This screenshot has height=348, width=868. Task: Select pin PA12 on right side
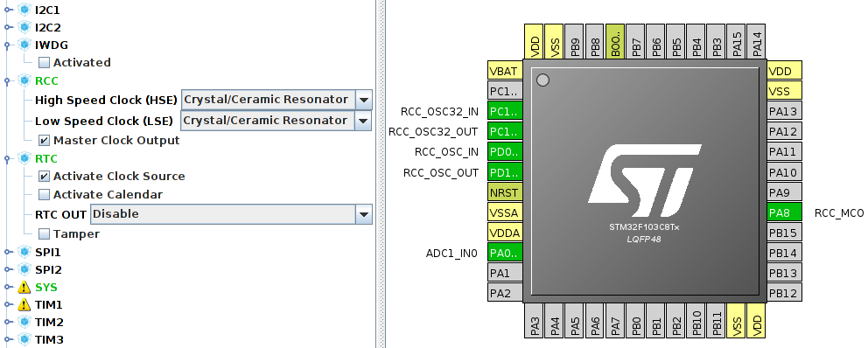point(784,132)
